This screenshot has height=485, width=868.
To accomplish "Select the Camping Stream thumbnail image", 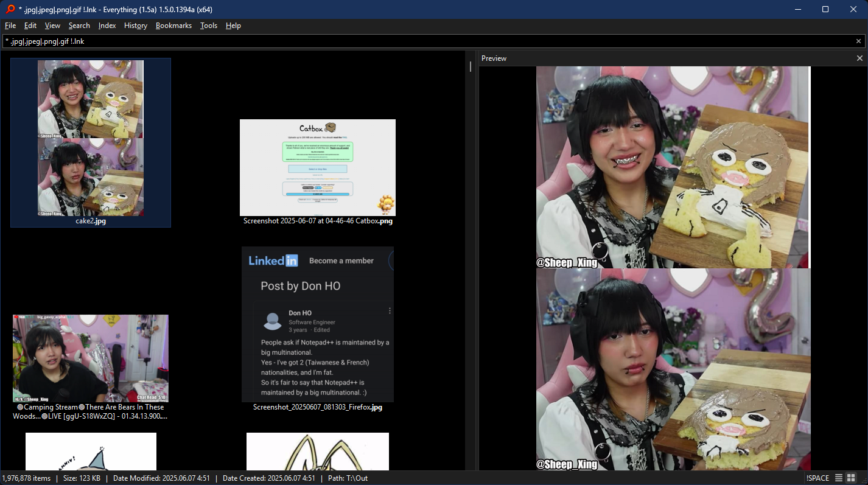I will [91, 358].
